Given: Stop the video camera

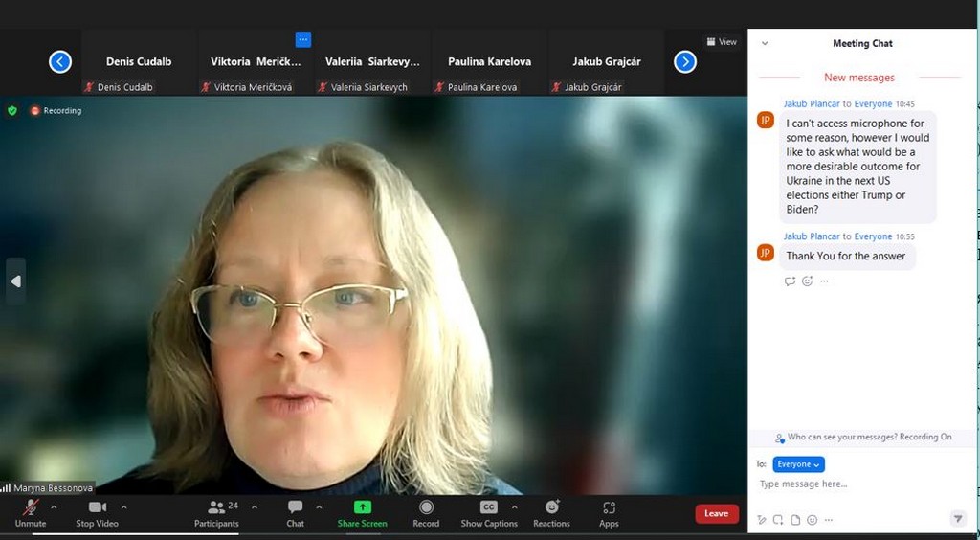Looking at the screenshot, I should point(97,512).
